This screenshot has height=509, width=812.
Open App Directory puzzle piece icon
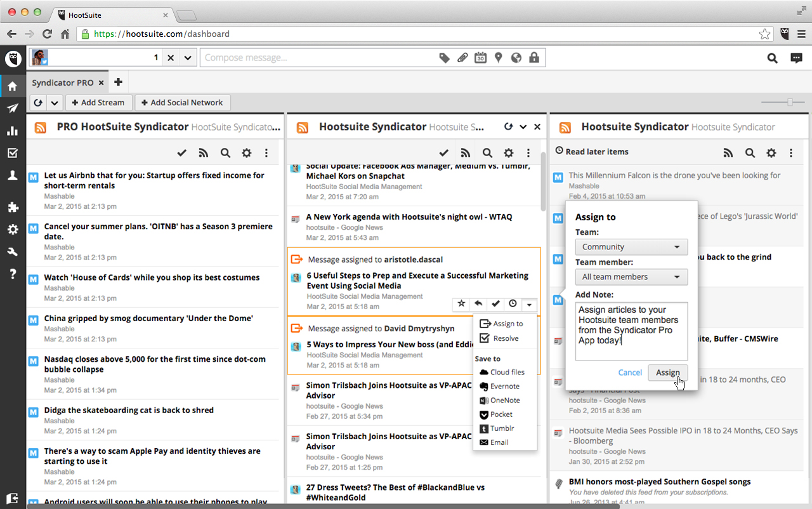click(13, 207)
